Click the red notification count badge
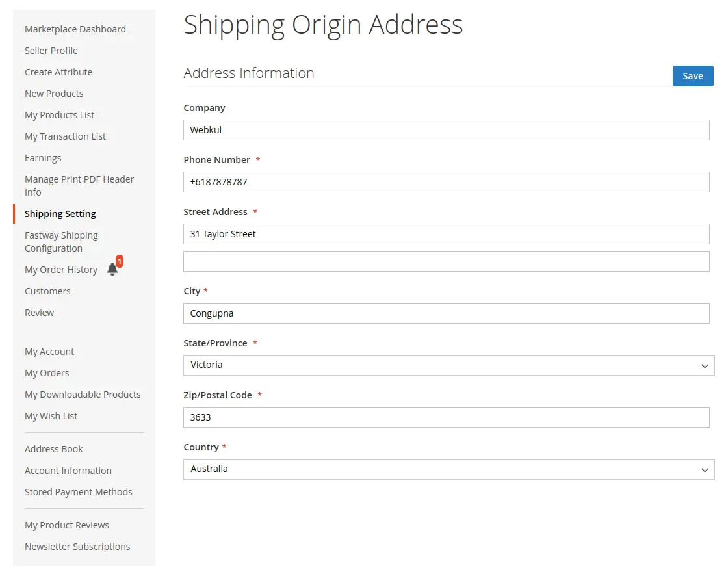 118,261
